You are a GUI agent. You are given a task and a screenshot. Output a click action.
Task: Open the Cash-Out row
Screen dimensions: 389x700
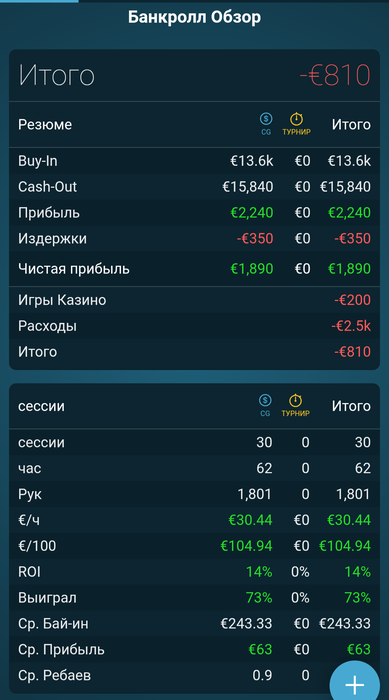point(194,187)
